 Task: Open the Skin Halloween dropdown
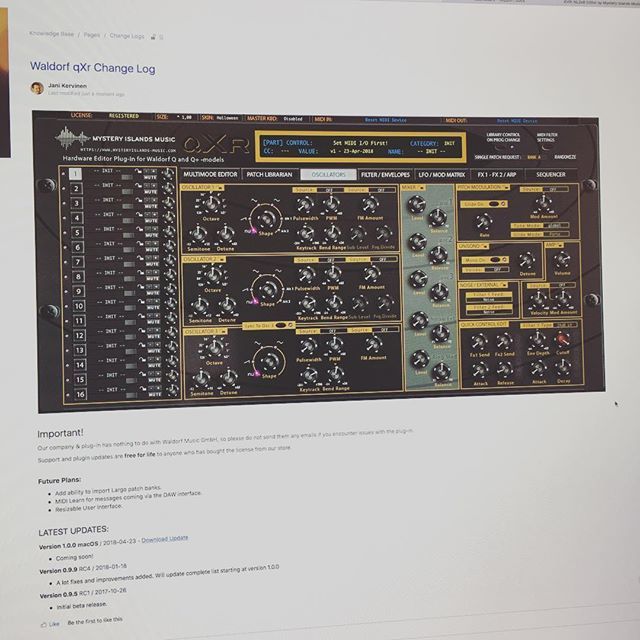[x=227, y=118]
